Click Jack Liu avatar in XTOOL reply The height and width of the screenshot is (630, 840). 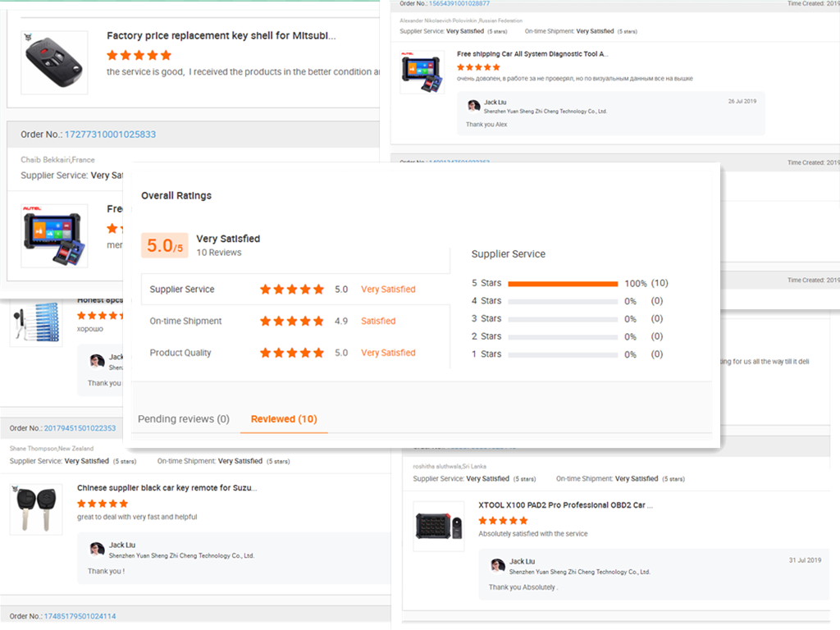tap(498, 565)
